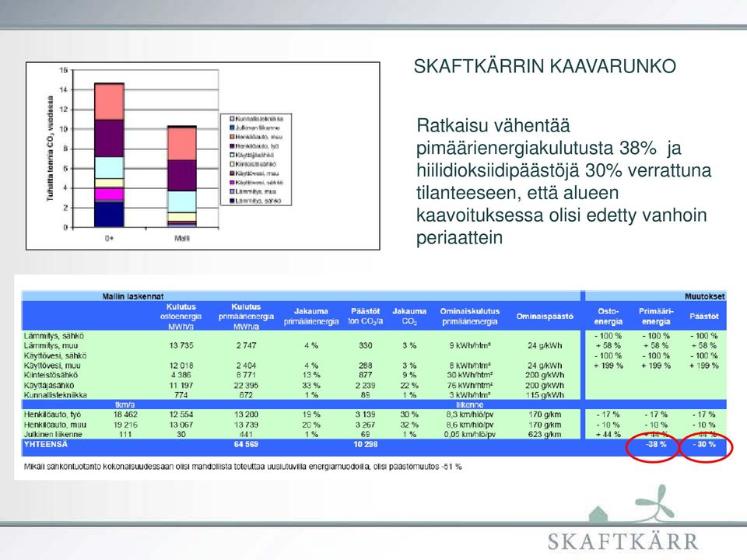Click the 'Kulutus ostoenergia MWh/a' column header
Viewport: 747px width, 560px height.
coord(181,317)
